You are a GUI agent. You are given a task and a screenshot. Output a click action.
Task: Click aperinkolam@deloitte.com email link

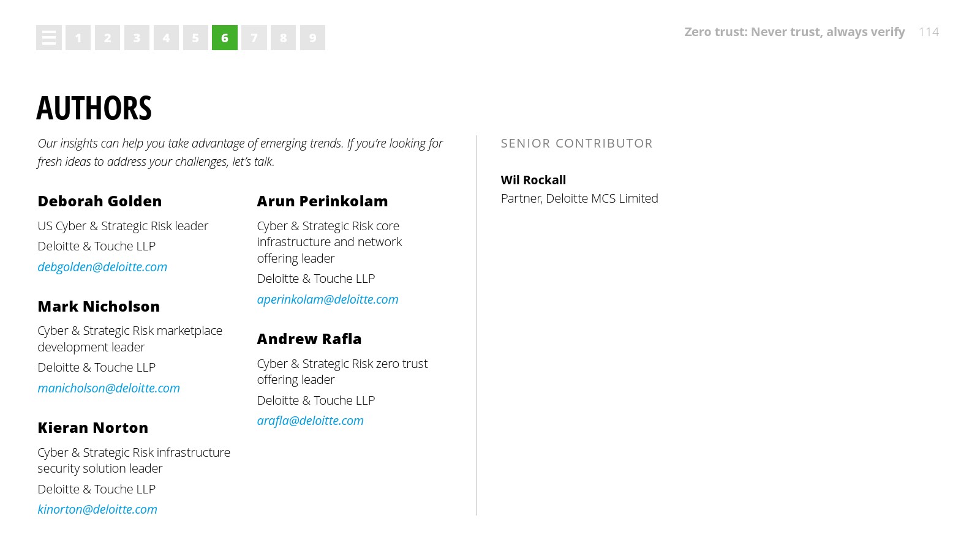[328, 299]
